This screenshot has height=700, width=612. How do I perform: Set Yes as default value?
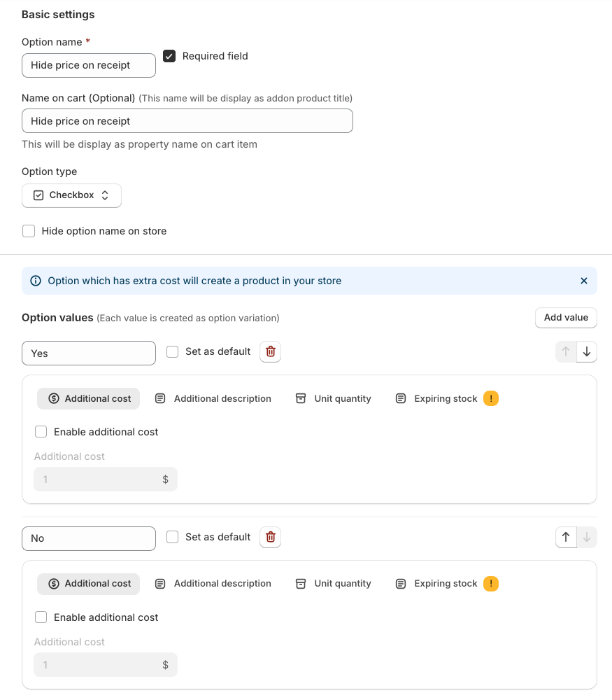(x=172, y=352)
